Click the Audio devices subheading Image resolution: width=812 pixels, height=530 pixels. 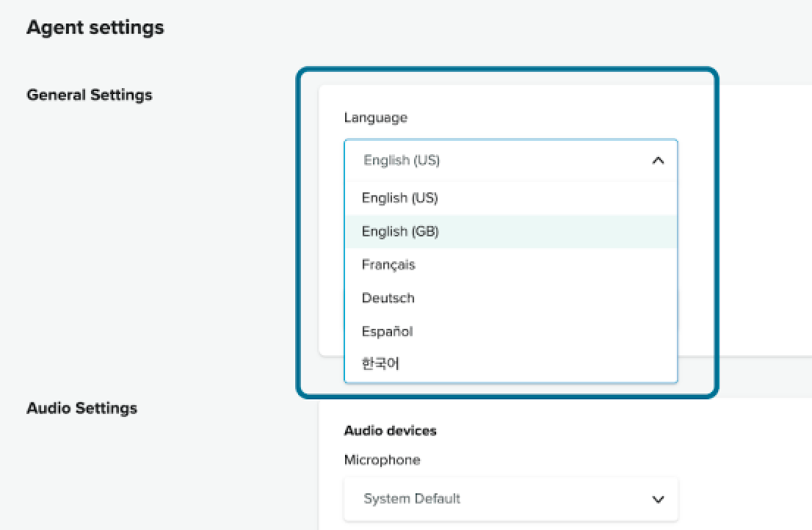pos(390,431)
